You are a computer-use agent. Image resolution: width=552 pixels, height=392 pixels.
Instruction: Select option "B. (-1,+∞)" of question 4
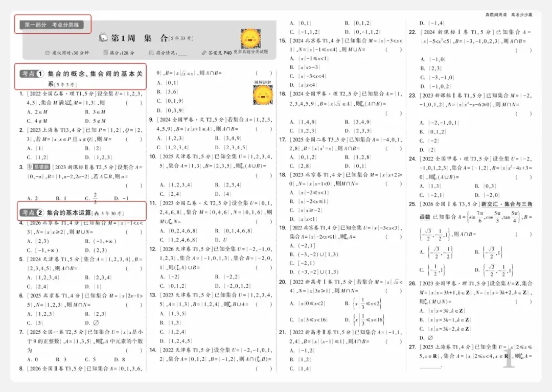pos(100,241)
